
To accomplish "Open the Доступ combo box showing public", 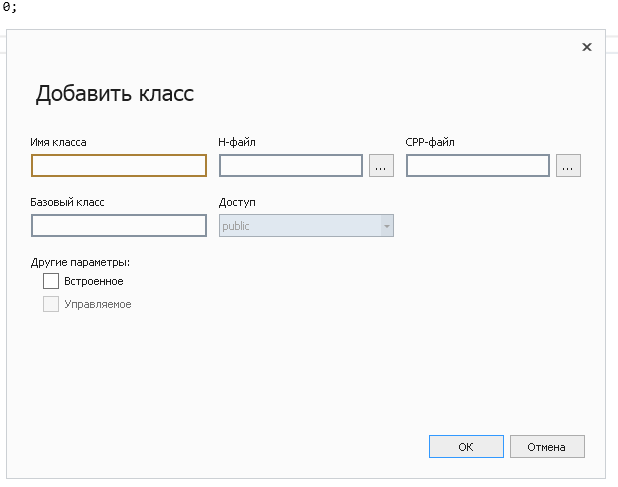I will 306,225.
